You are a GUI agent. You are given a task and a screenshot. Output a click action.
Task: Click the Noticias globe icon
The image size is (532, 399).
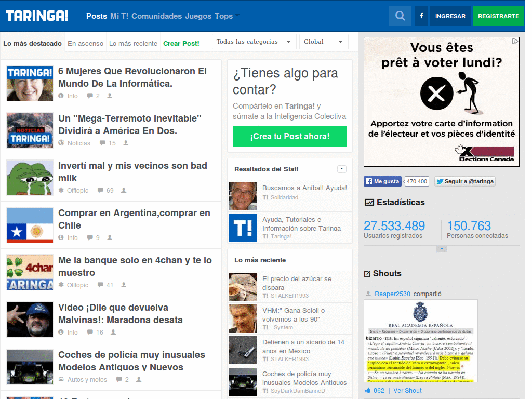(x=61, y=143)
